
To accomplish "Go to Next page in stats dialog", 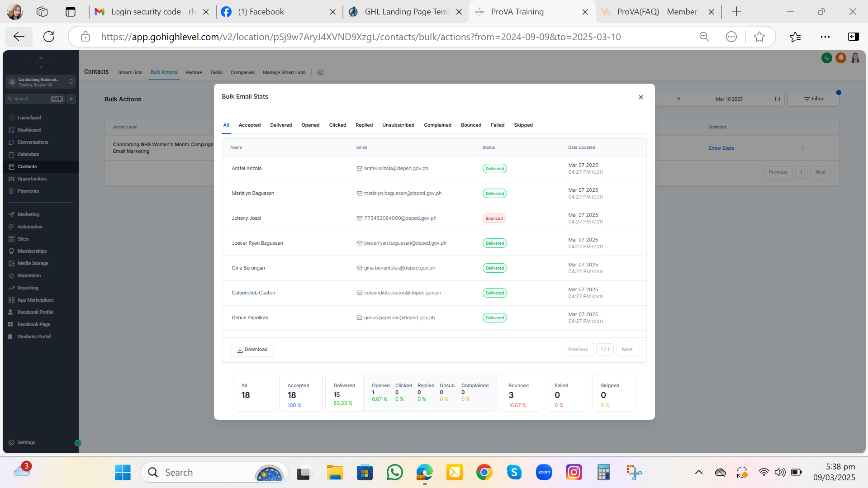I will tap(627, 350).
